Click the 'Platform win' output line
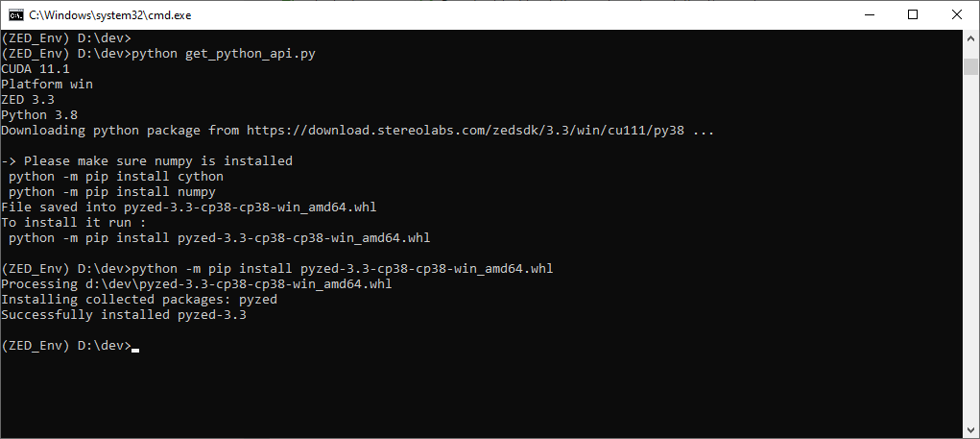Viewport: 980px width, 439px height. click(x=46, y=85)
